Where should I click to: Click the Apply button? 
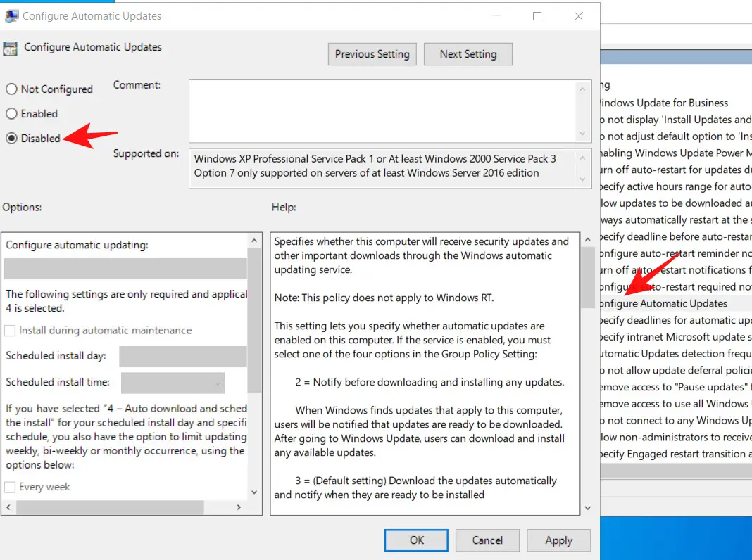coord(559,540)
